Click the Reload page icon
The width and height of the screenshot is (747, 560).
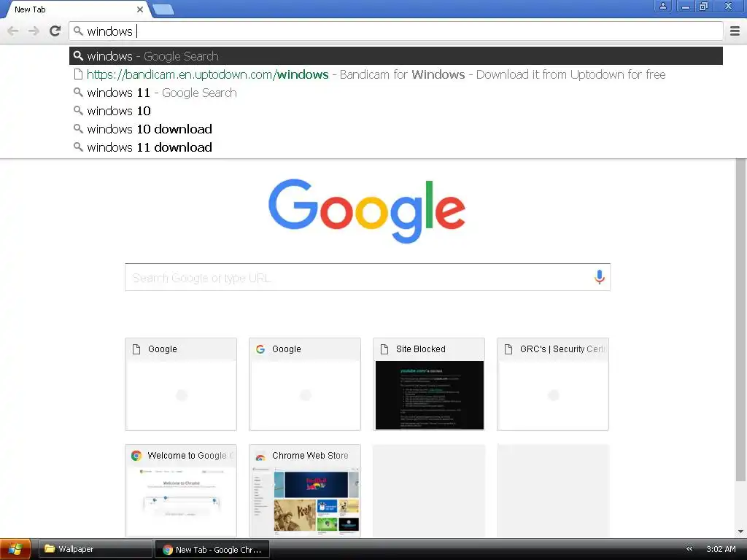click(x=55, y=31)
